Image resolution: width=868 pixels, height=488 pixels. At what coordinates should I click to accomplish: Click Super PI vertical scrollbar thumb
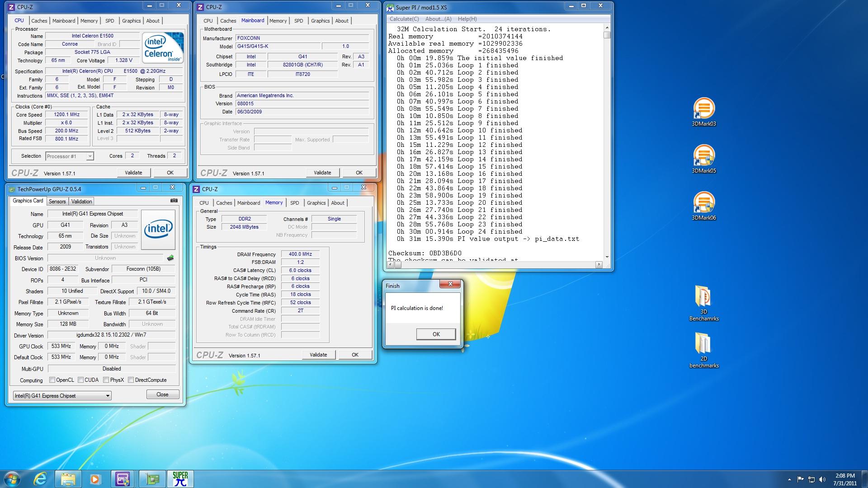click(607, 35)
